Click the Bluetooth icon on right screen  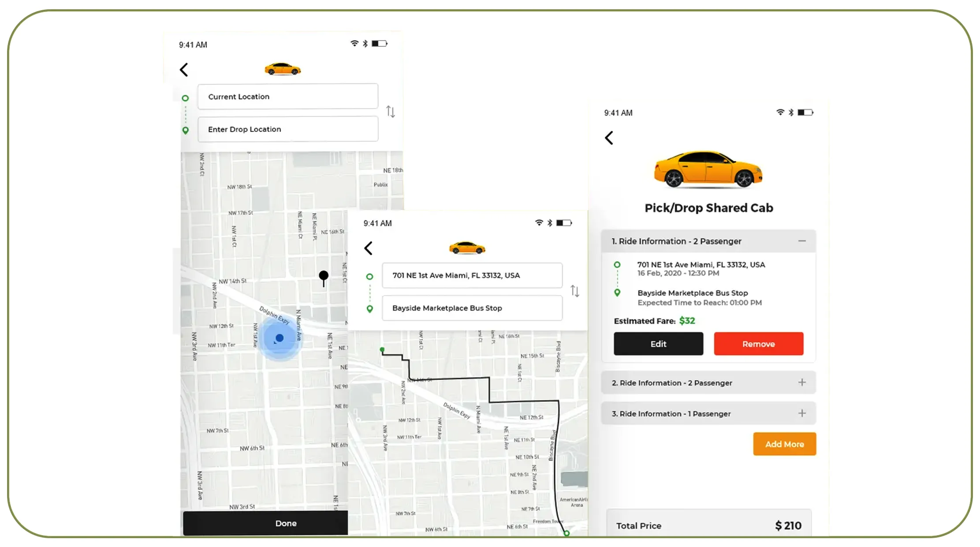click(x=791, y=112)
